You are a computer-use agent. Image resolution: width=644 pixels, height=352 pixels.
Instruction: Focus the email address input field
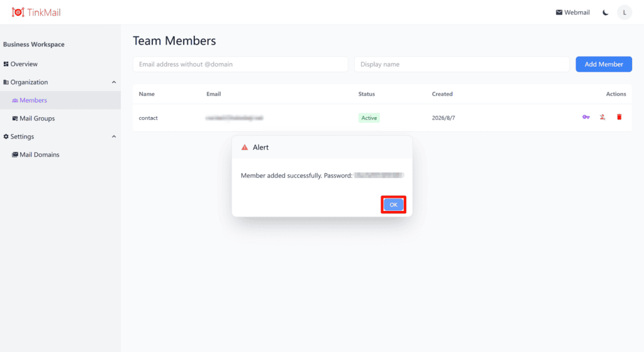(240, 64)
